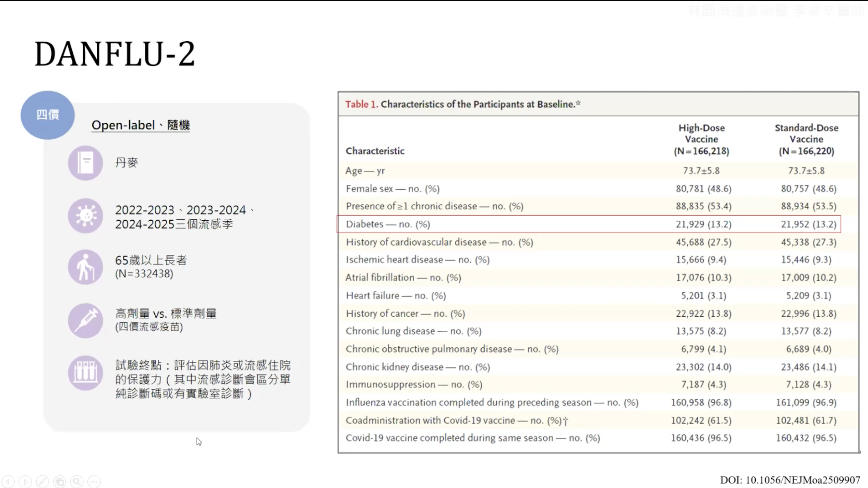Click the DOI reference text
Image resolution: width=868 pixels, height=488 pixels.
point(790,480)
